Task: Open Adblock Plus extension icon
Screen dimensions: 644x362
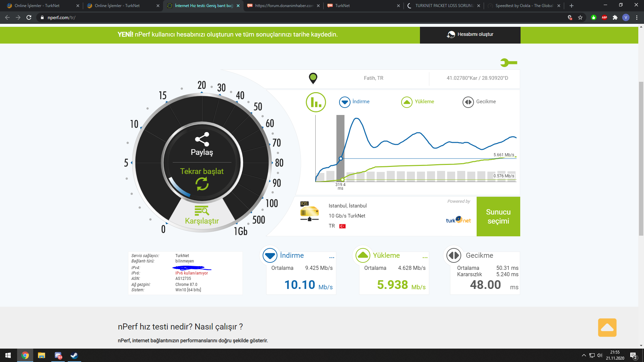Action: point(604,17)
